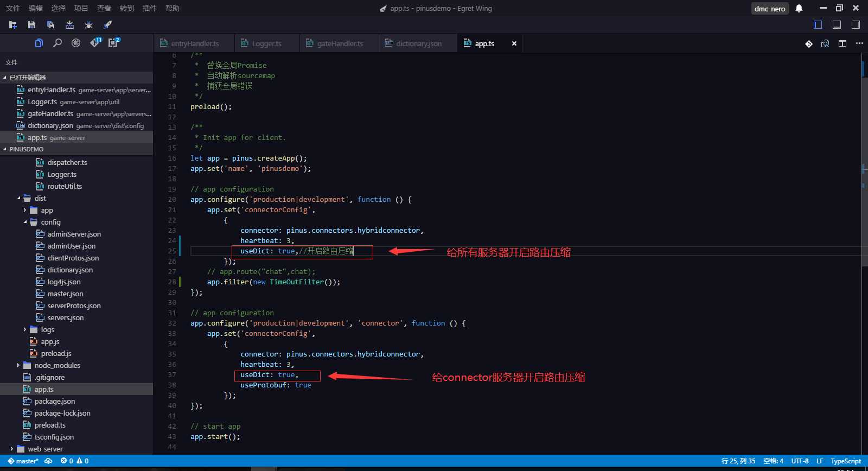Image resolution: width=868 pixels, height=471 pixels.
Task: Change TypeScript language mode
Action: [x=846, y=461]
